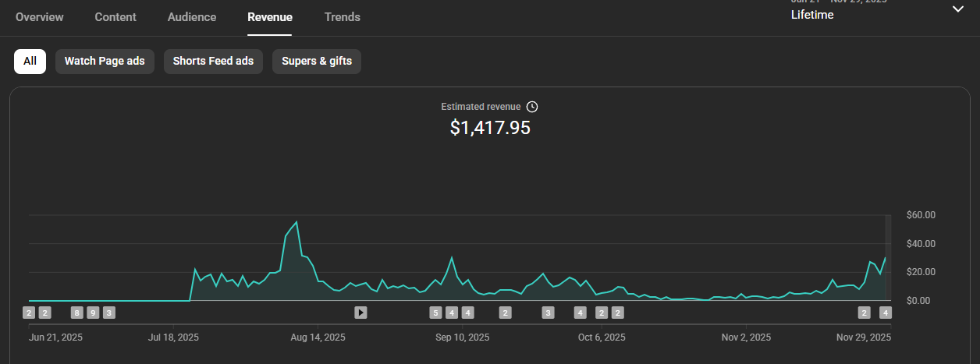Filter revenue by Supers & gifts
This screenshot has height=364, width=980.
coord(316,61)
